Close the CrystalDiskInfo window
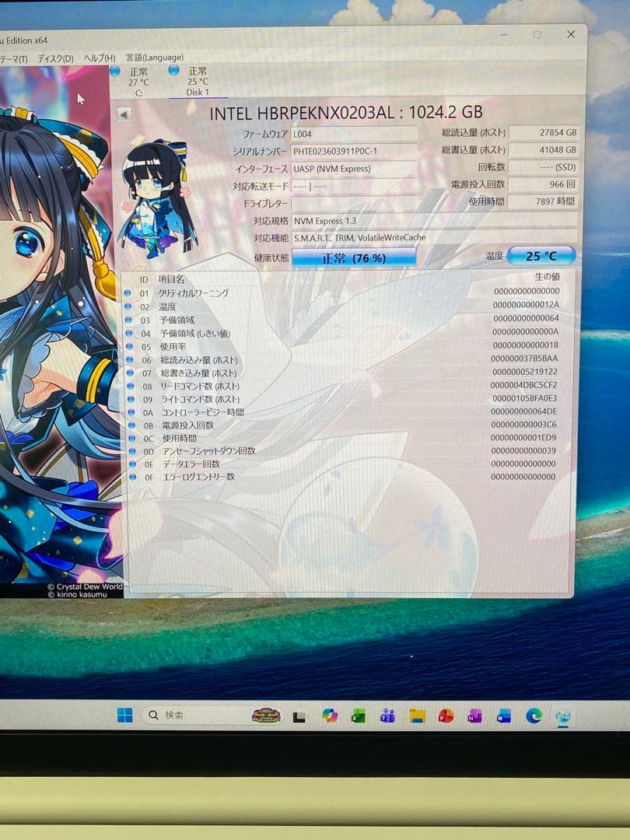The height and width of the screenshot is (840, 630). pos(571,34)
